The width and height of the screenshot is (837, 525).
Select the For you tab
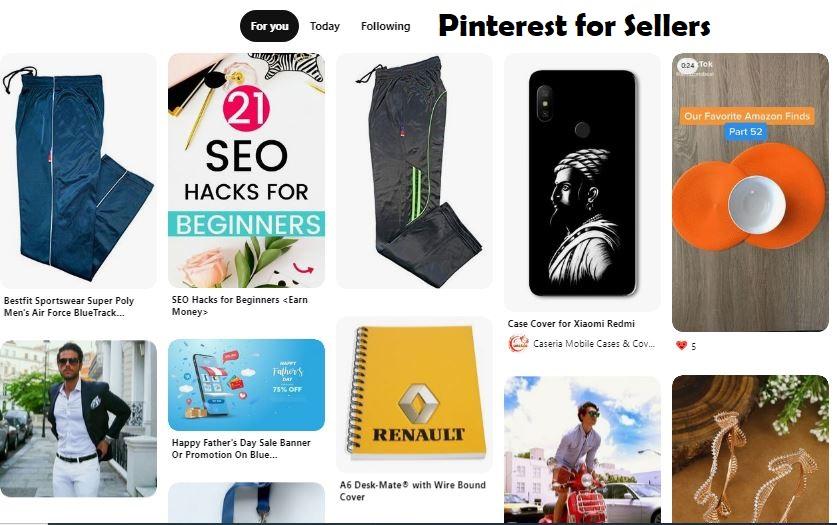click(x=269, y=26)
